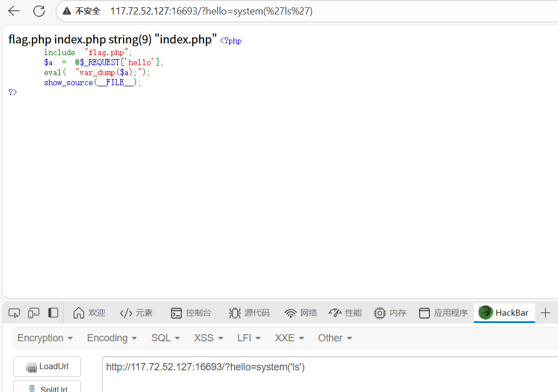
Task: Open the 源代码 sources tab
Action: pos(249,313)
